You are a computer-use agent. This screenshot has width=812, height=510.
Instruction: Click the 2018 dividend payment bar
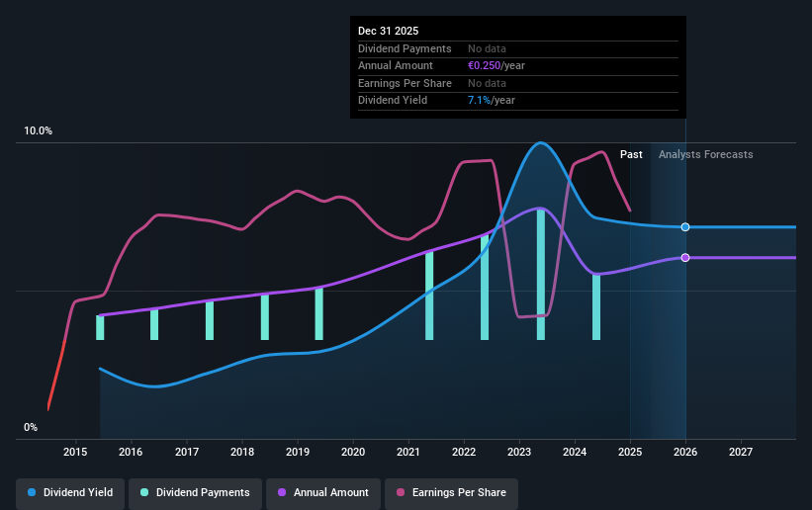coord(265,317)
